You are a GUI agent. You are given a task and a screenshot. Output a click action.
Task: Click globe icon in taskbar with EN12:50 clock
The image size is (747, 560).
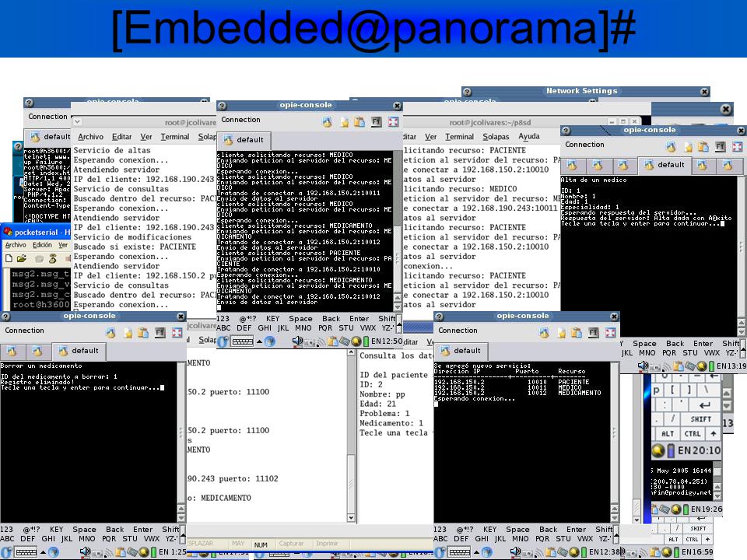pos(270,341)
